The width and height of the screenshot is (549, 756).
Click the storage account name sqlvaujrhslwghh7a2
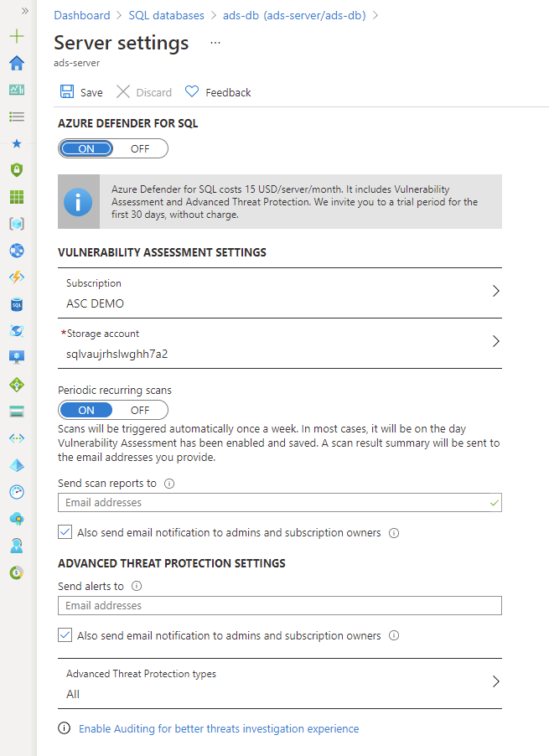(117, 354)
